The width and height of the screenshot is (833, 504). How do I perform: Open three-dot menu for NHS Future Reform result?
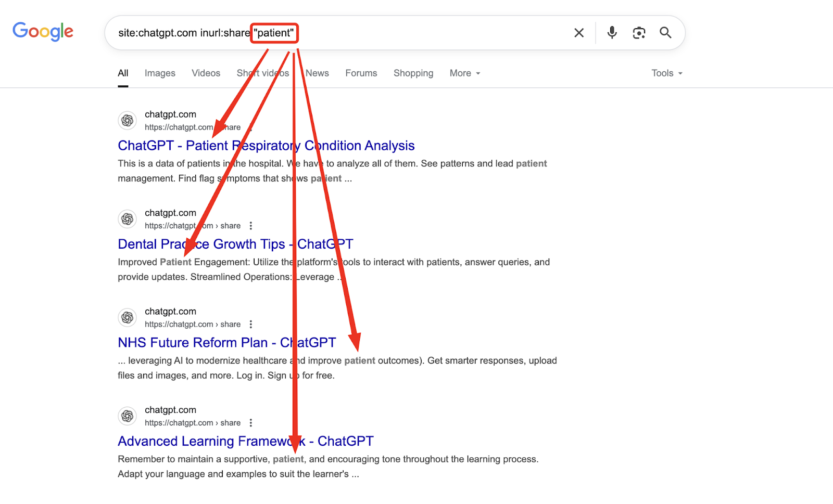coord(251,324)
